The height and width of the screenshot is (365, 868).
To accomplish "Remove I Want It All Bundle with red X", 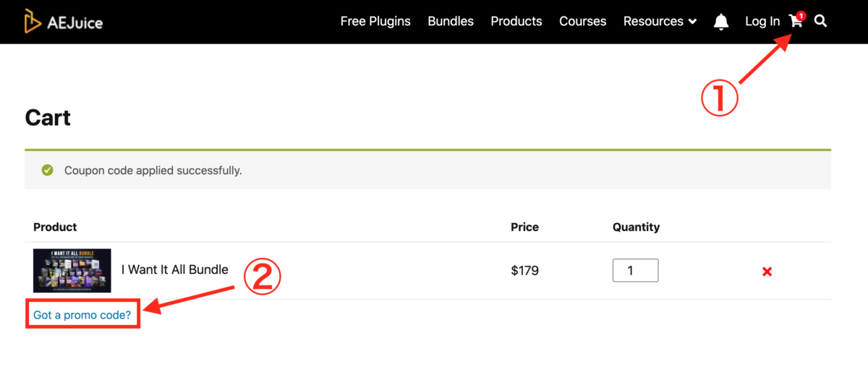I will click(767, 272).
